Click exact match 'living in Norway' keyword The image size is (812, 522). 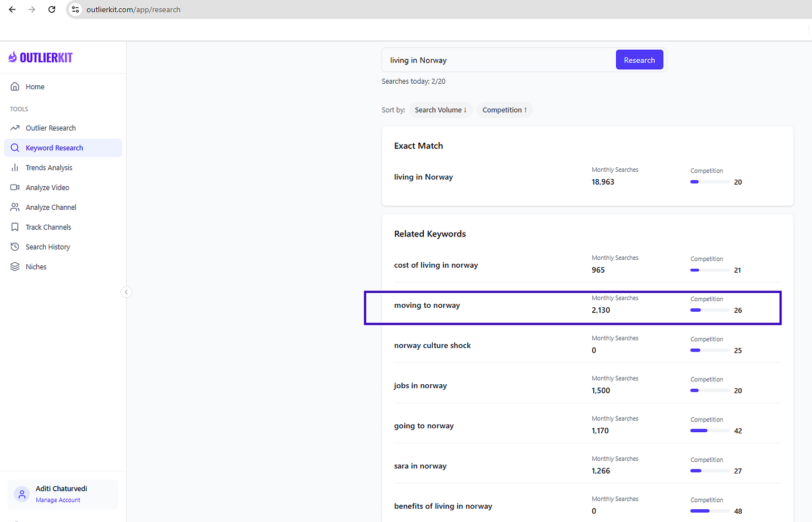point(423,177)
